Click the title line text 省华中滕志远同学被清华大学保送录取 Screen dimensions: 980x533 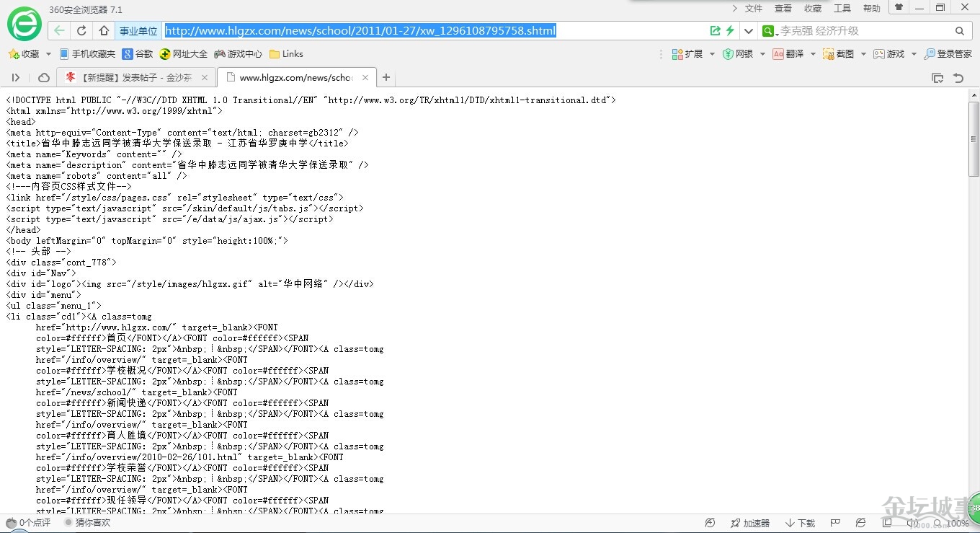coord(128,144)
